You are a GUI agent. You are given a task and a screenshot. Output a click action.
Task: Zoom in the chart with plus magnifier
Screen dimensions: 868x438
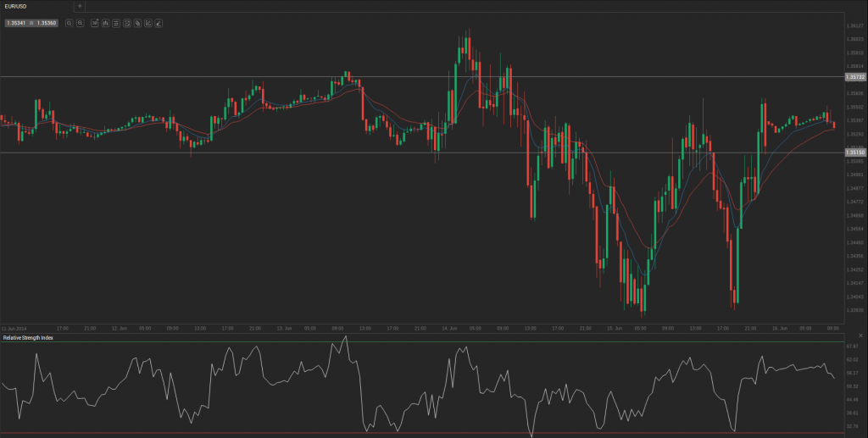[x=81, y=23]
